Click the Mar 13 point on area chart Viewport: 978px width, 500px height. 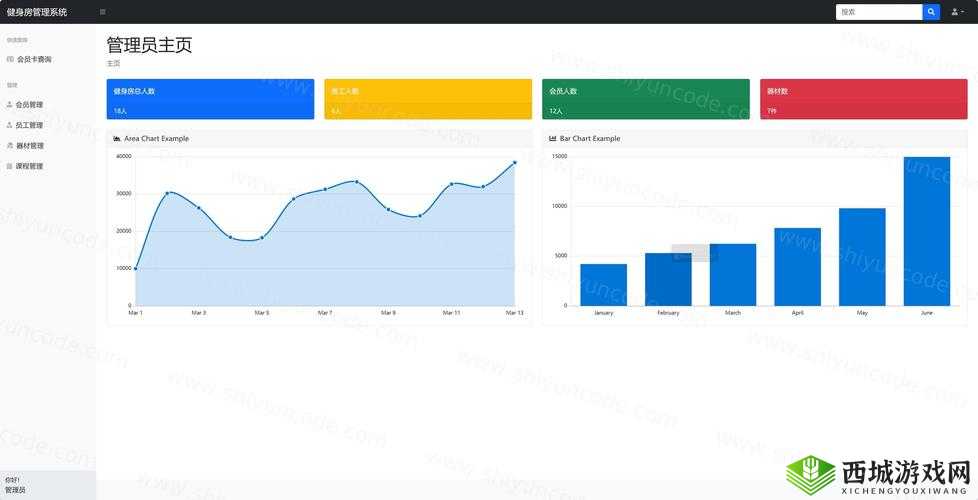(515, 162)
